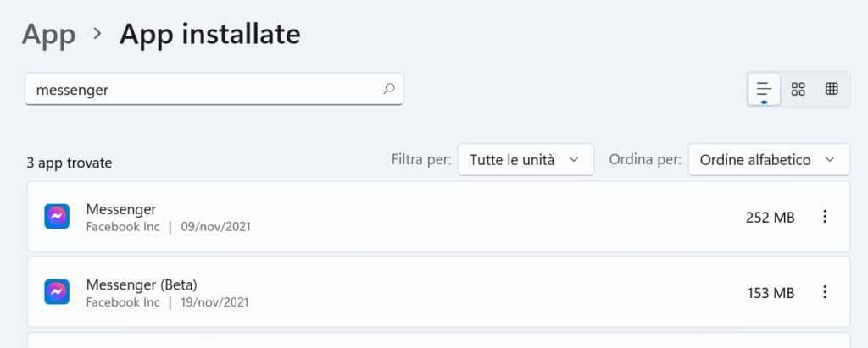Click the Messenger (Beta) app name
868x348 pixels.
(x=142, y=284)
